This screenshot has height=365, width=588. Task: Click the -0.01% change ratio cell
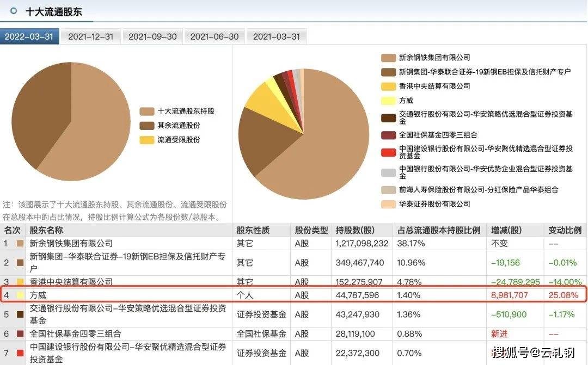[562, 263]
